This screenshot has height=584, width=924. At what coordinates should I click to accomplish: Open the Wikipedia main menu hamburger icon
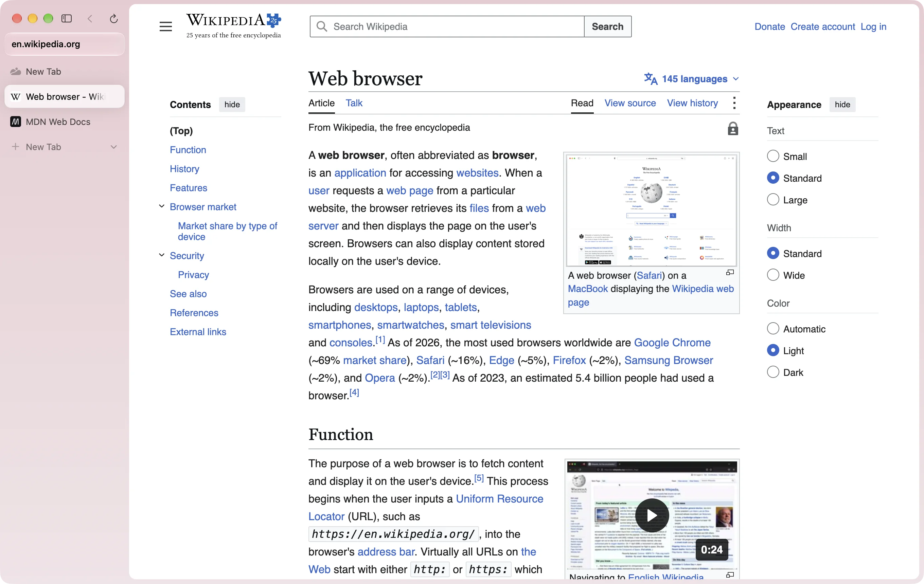(165, 26)
